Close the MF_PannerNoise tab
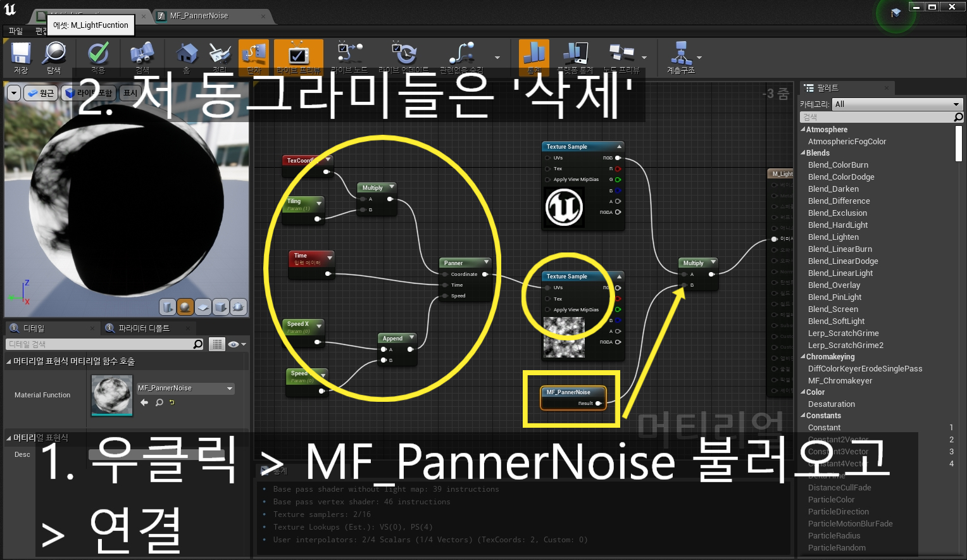967x560 pixels. (263, 16)
